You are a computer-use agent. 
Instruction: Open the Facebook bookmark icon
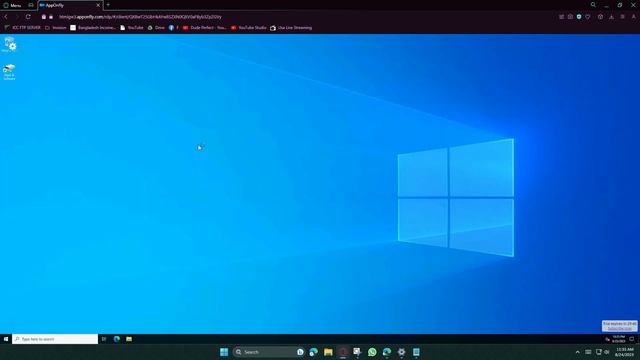point(171,28)
